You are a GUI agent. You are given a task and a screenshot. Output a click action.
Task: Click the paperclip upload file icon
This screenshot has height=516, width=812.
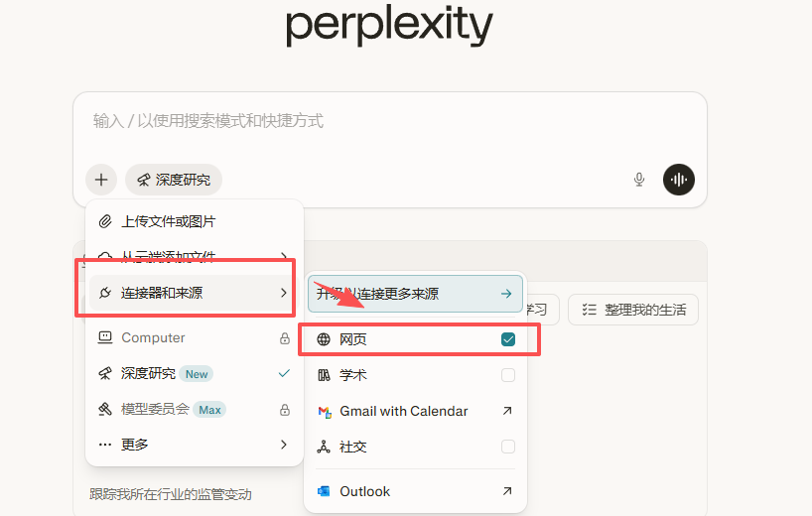105,221
